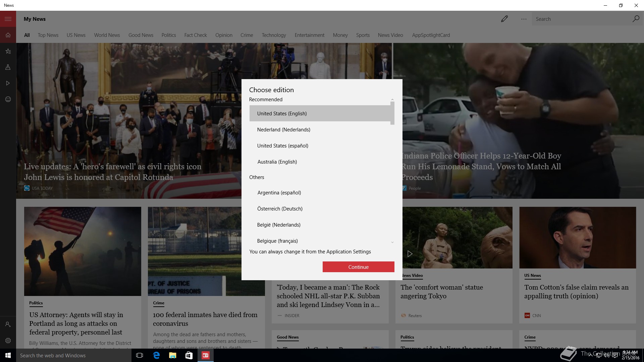Click edition list scroll-up arrow
644x362 pixels.
[x=392, y=100]
